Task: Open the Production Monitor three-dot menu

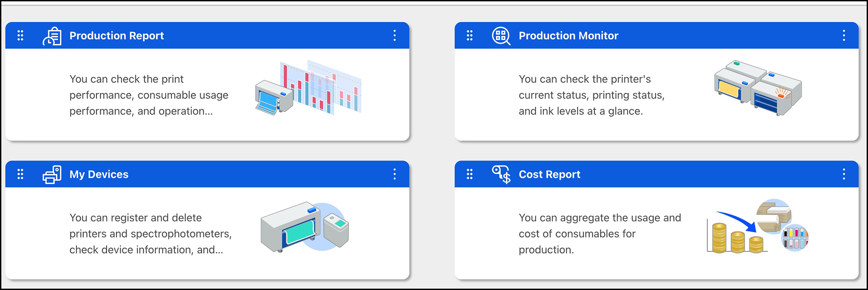Action: [844, 36]
